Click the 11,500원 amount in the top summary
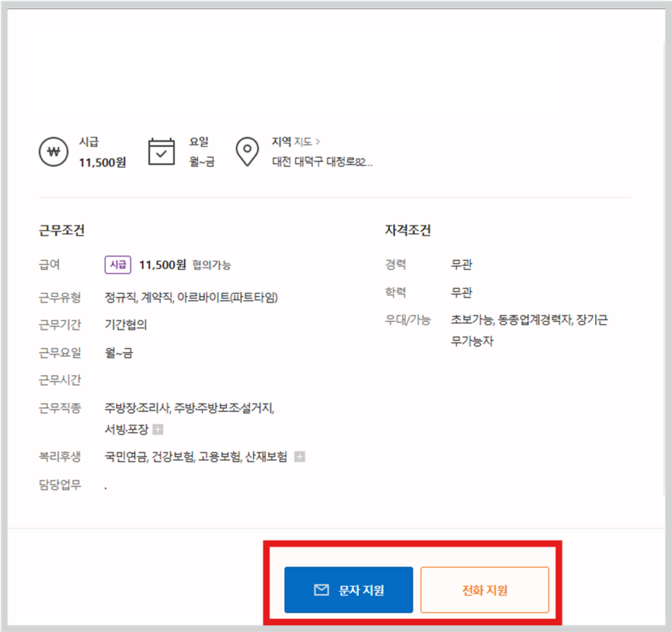Viewport: 672px width, 632px height. [102, 162]
